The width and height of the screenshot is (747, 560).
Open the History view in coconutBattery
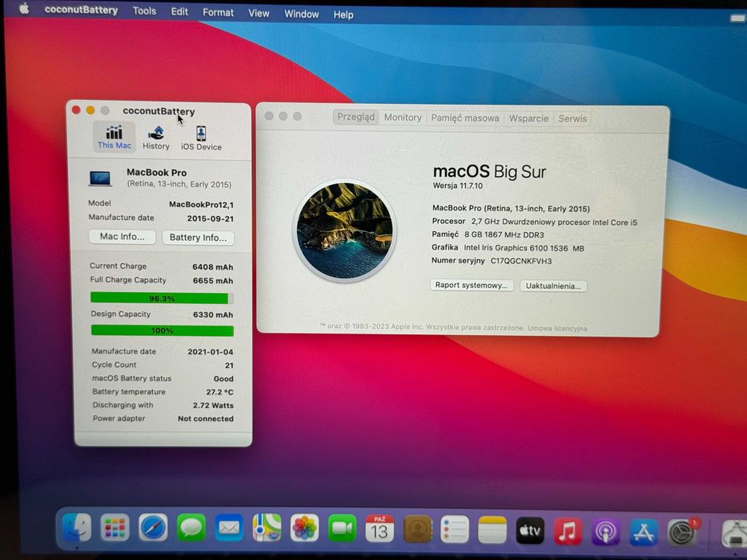click(x=156, y=138)
